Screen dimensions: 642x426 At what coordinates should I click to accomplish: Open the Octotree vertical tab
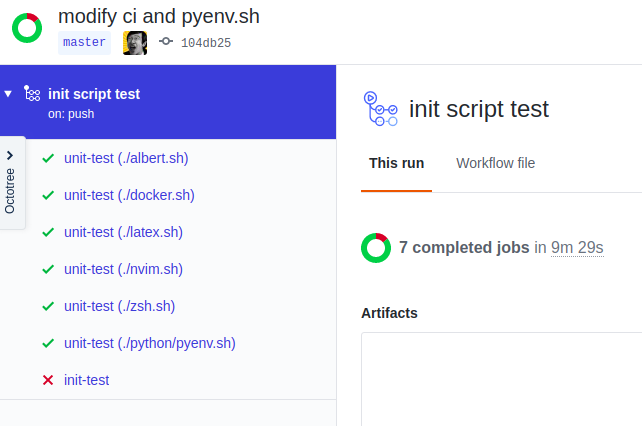10,191
